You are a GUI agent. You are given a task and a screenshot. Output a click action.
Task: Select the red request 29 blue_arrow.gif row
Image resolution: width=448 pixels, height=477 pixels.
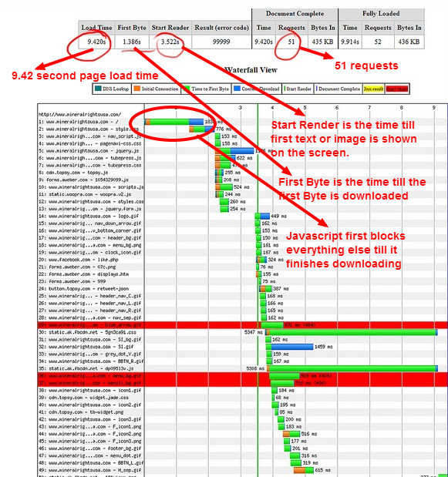tap(243, 325)
